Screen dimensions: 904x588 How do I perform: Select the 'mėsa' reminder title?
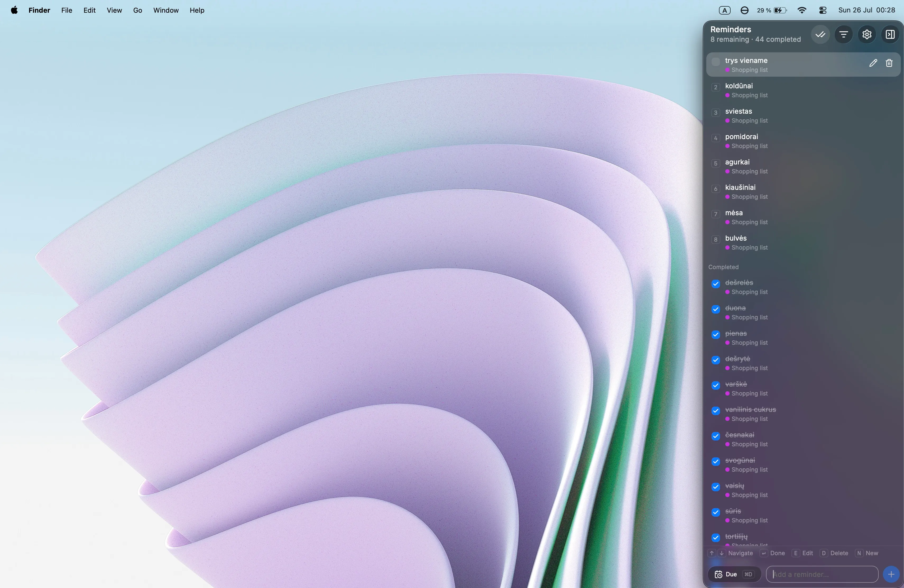pos(734,213)
